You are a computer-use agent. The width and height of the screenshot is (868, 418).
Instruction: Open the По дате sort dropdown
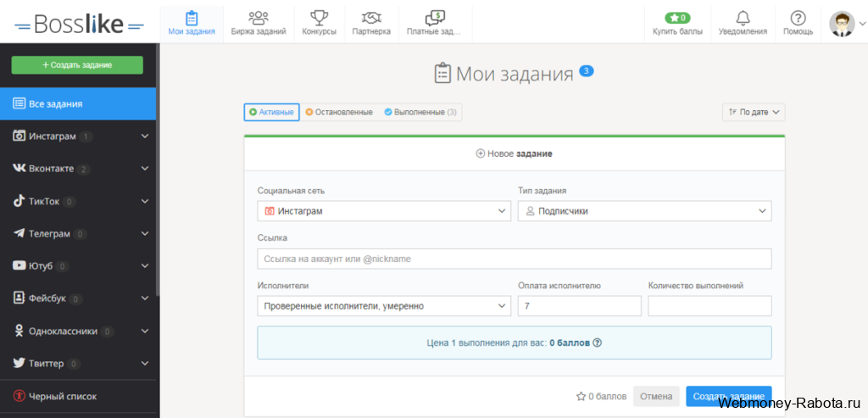click(754, 112)
